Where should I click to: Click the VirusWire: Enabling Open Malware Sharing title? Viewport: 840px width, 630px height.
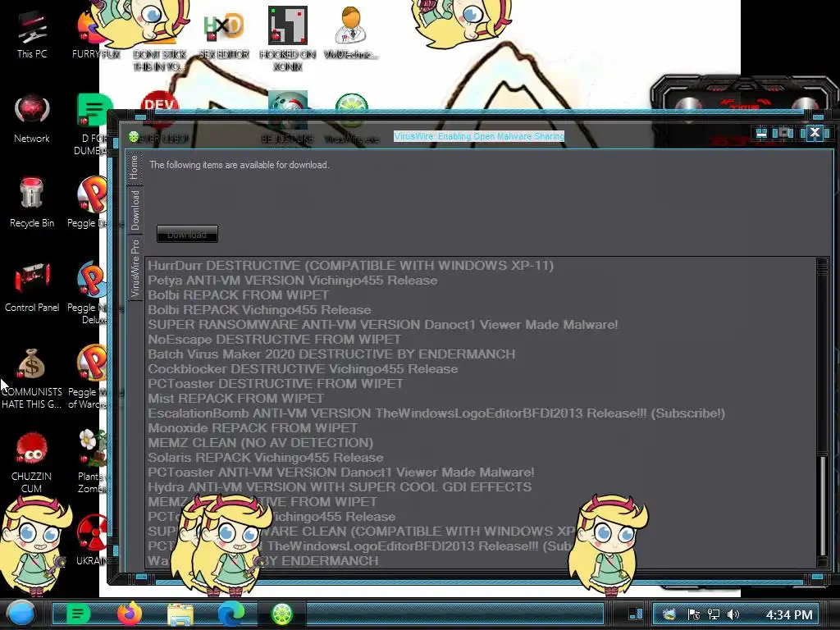coord(479,136)
